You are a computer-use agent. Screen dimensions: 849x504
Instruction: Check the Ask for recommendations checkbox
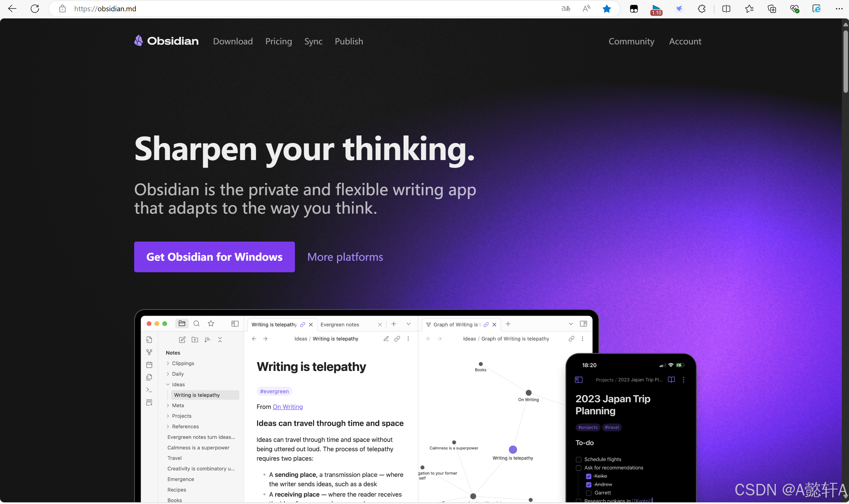(579, 468)
